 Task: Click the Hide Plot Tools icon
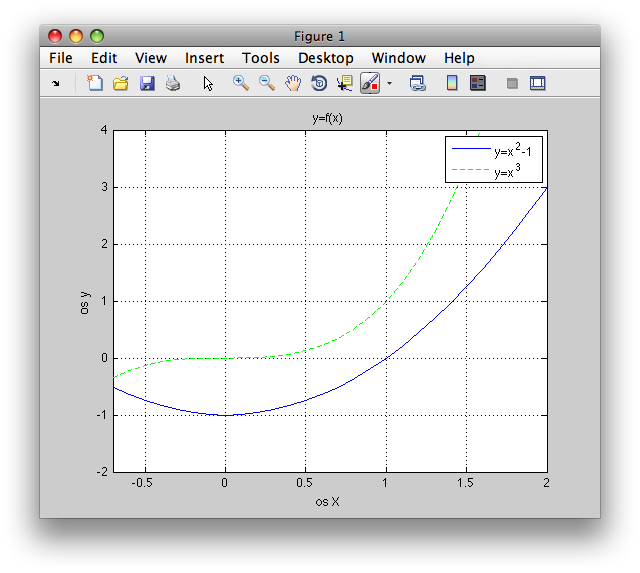[512, 84]
